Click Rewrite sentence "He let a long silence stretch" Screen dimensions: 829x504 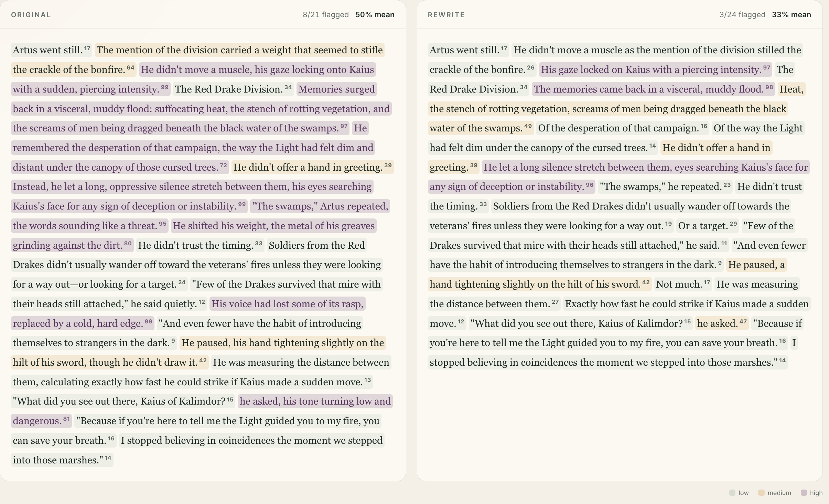coord(646,168)
